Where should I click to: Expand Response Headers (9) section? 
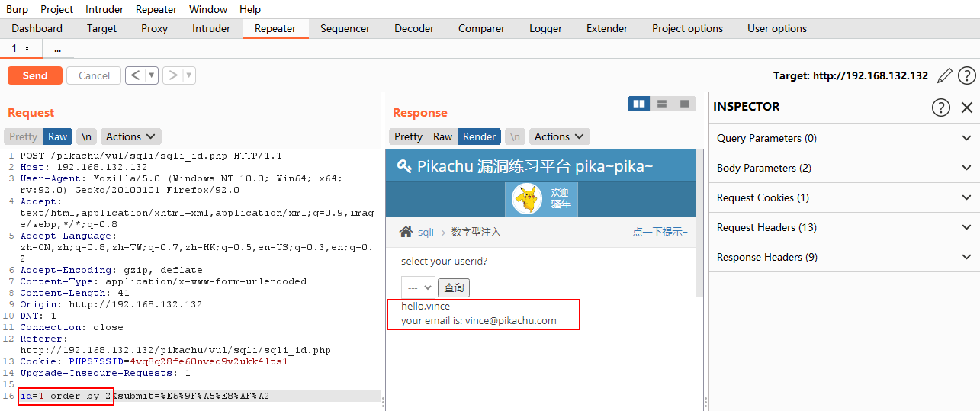844,257
